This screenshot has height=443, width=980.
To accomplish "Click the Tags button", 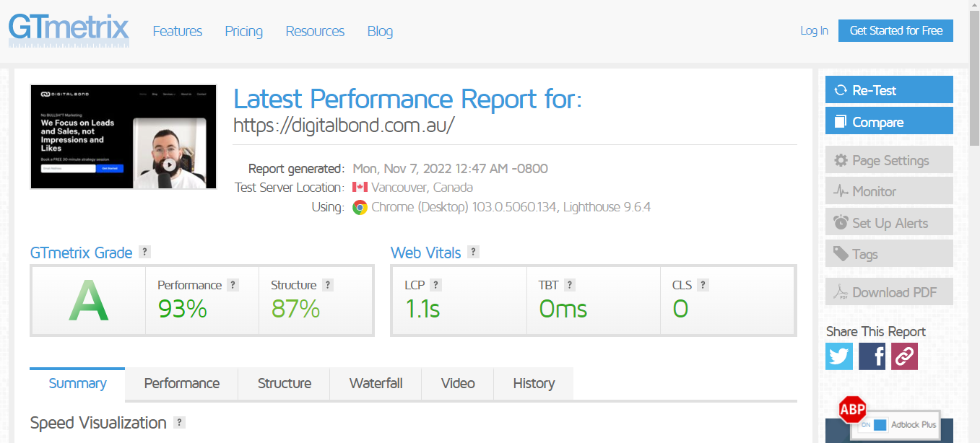I will click(889, 254).
